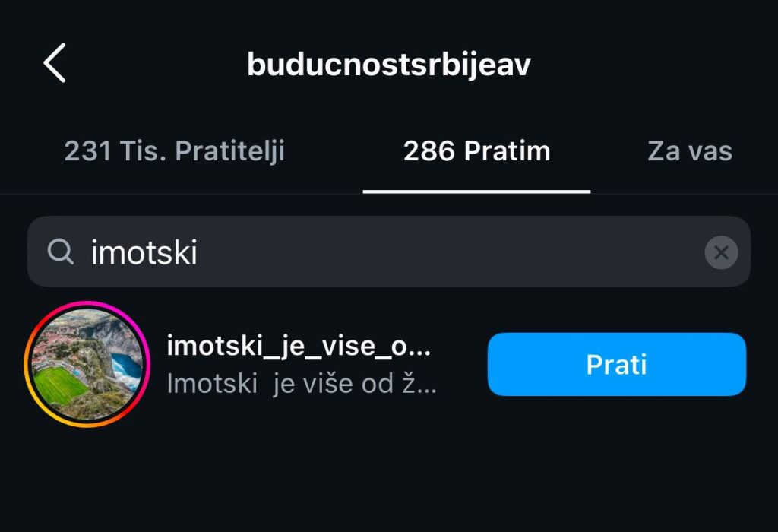Go back using the left arrow
Screen dimensions: 778x532
coord(55,62)
